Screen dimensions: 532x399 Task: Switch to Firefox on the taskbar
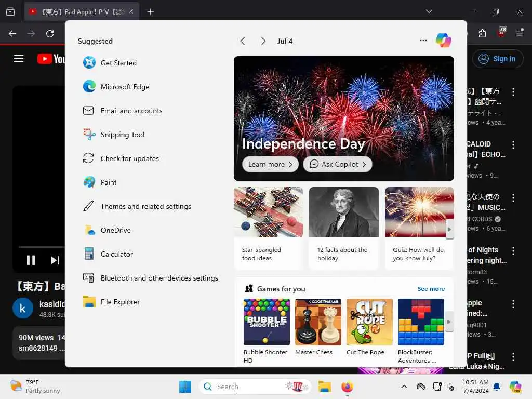(x=347, y=387)
